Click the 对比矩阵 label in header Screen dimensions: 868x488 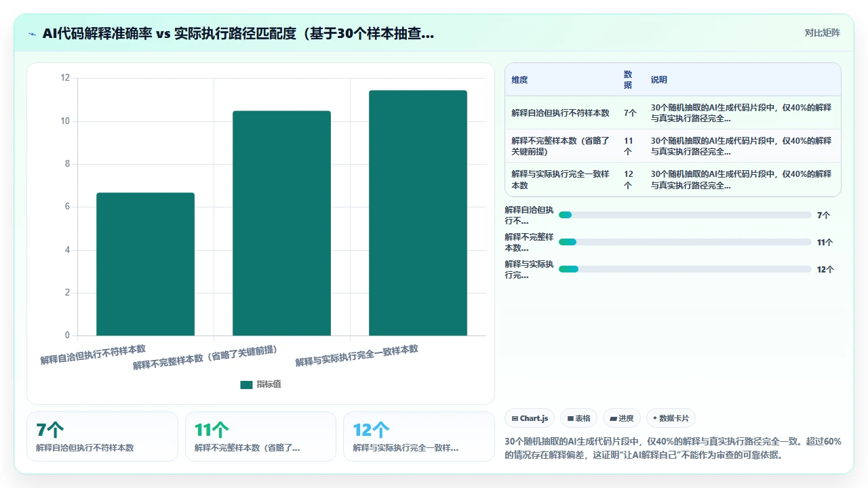[x=823, y=33]
